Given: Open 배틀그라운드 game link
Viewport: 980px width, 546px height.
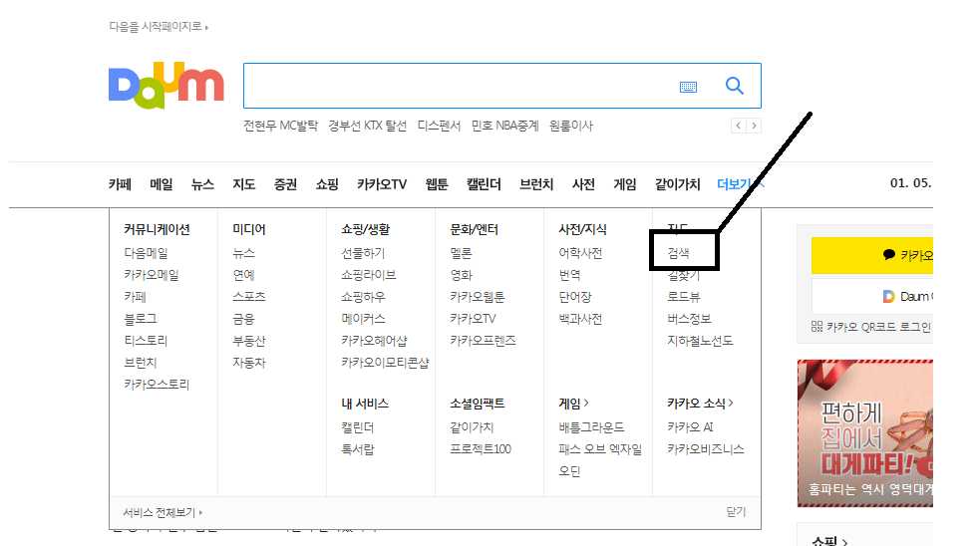Looking at the screenshot, I should click(x=591, y=427).
